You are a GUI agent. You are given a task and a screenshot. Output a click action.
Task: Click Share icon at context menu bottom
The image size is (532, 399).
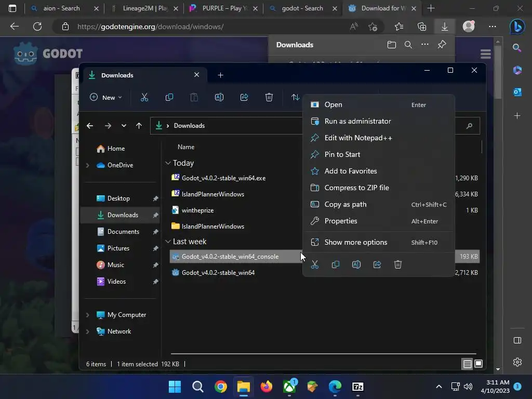pos(377,264)
